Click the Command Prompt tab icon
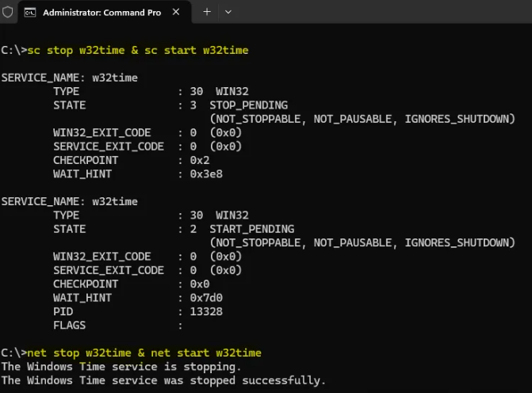This screenshot has height=393, width=532. tap(29, 13)
